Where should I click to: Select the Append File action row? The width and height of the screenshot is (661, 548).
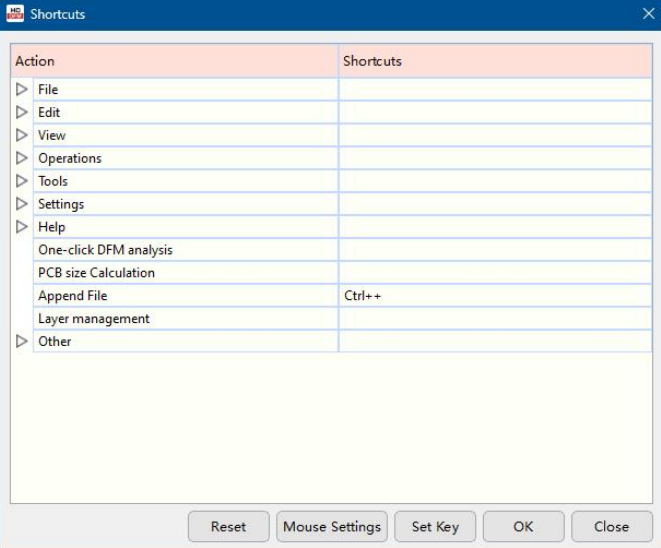pyautogui.click(x=72, y=296)
